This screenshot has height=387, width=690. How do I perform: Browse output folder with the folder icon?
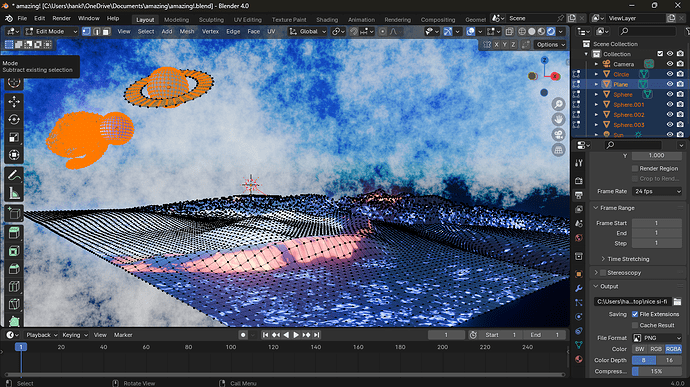pos(677,302)
